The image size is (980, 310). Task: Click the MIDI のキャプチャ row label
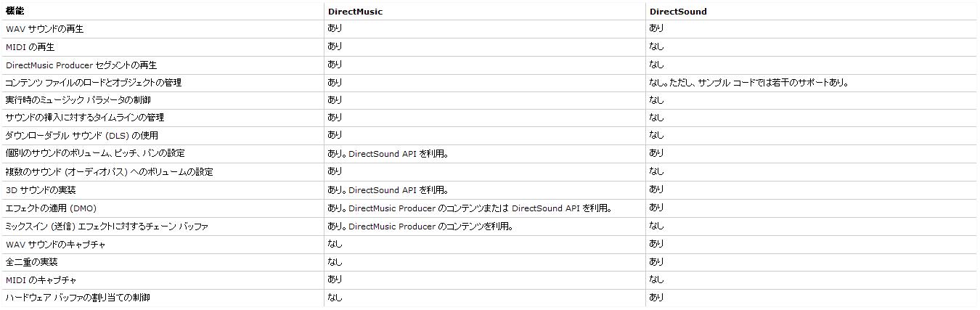[x=41, y=280]
